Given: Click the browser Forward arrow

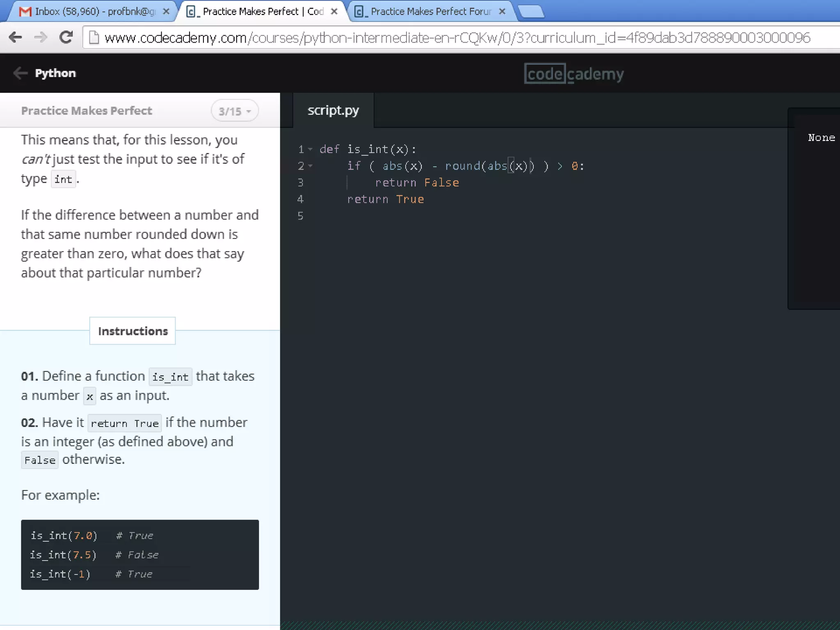Looking at the screenshot, I should tap(41, 37).
